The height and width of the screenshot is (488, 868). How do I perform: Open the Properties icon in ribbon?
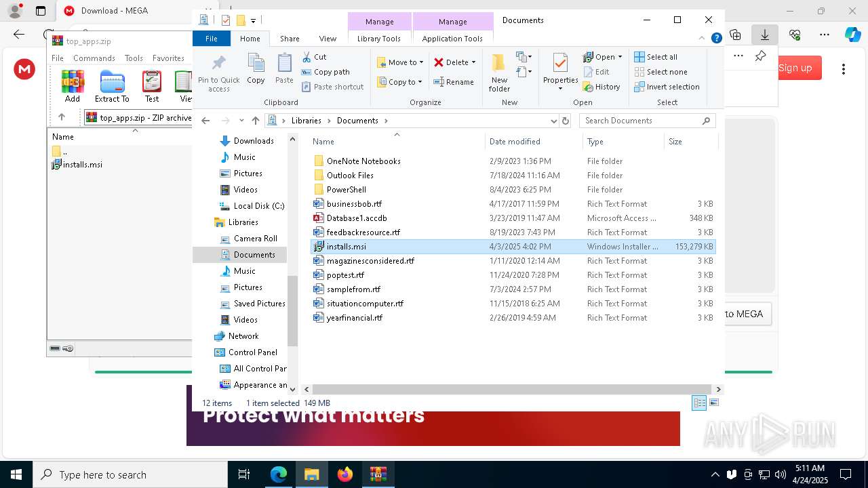click(560, 64)
